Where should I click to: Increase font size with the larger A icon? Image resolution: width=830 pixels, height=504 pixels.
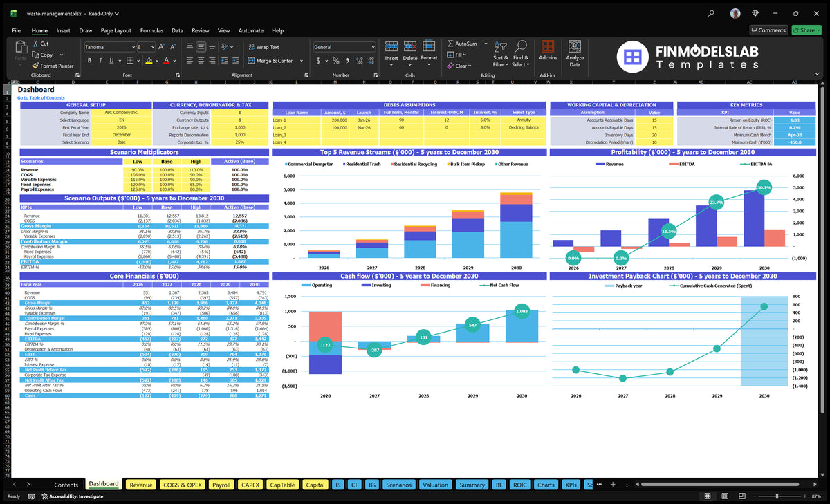coord(161,46)
